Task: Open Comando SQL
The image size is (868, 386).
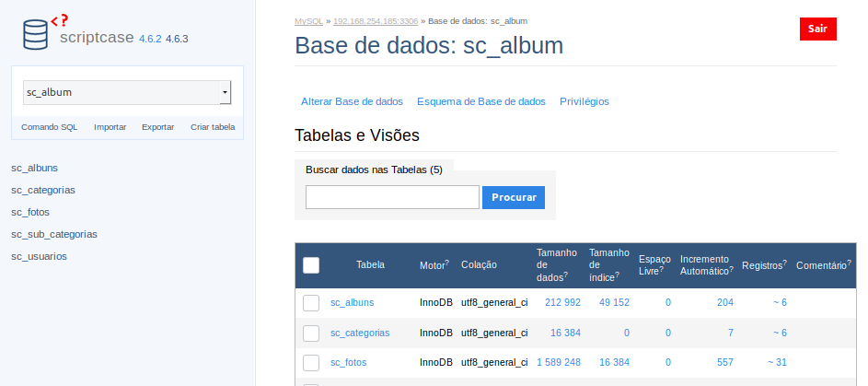Action: tap(50, 127)
